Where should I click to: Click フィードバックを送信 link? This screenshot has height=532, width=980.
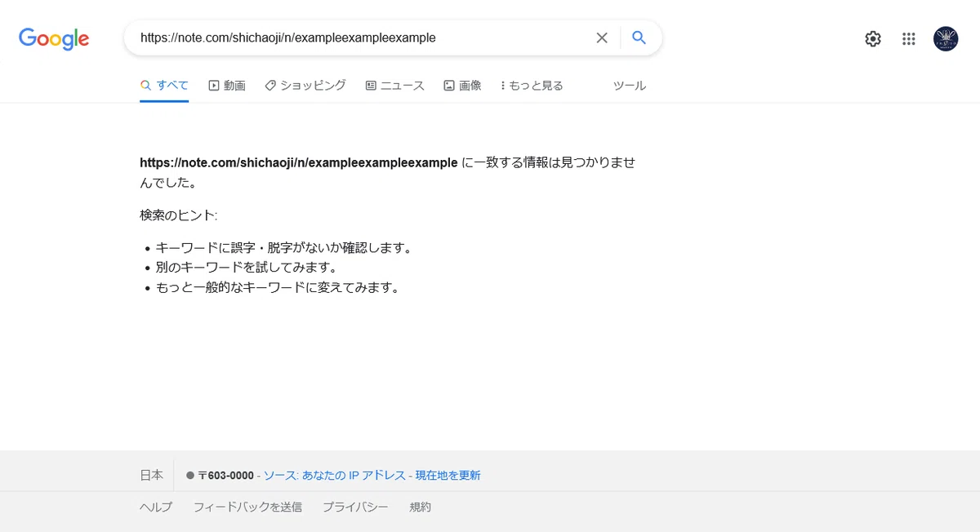(x=247, y=507)
